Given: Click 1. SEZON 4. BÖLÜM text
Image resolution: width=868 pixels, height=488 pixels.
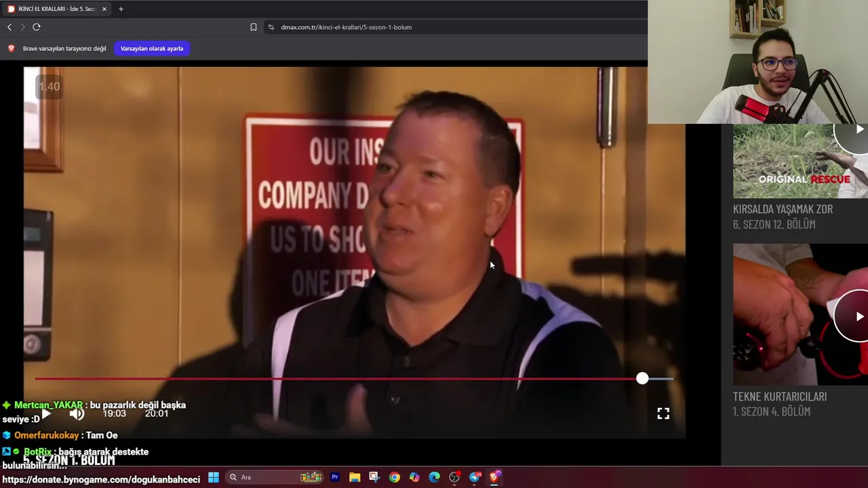Looking at the screenshot, I should click(x=772, y=411).
